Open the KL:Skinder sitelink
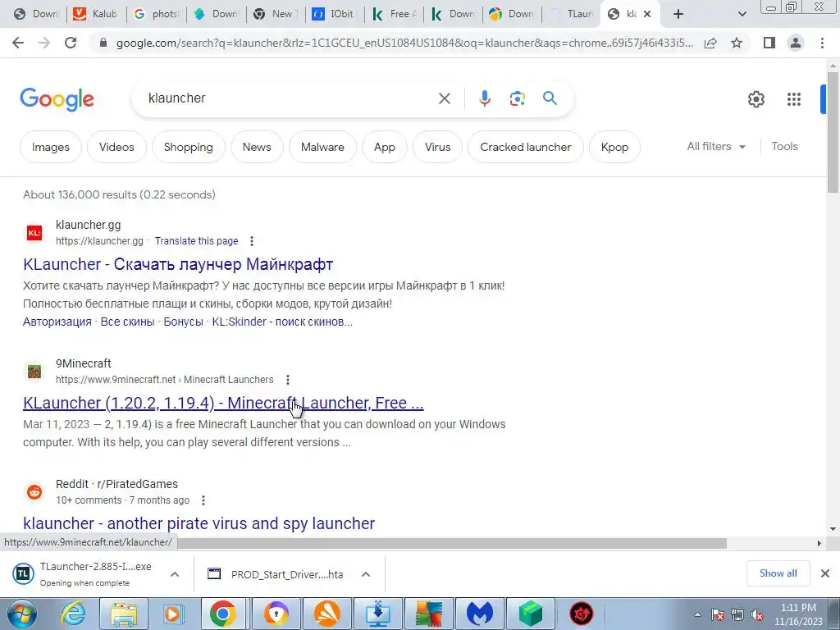The width and height of the screenshot is (840, 630). [x=282, y=322]
